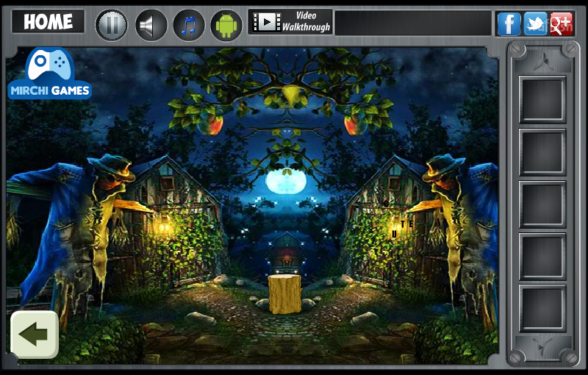588x375 pixels.
Task: Select the fifth inventory slot
Action: [542, 308]
